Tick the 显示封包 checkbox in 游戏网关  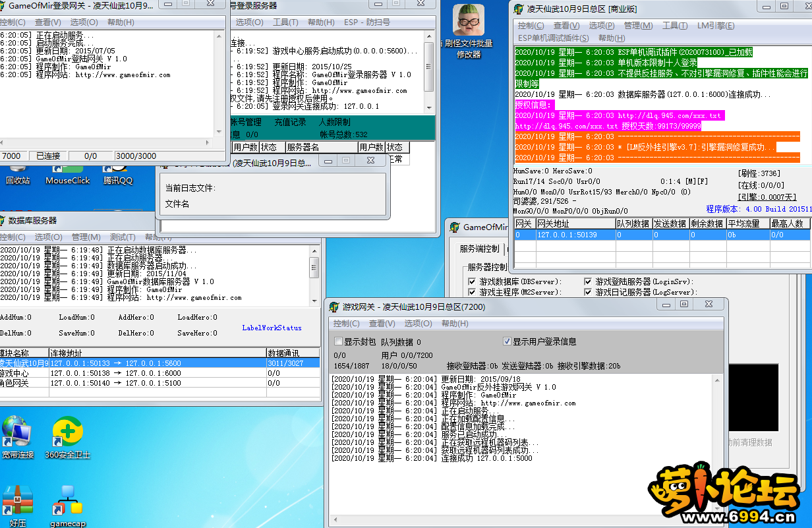pyautogui.click(x=339, y=341)
